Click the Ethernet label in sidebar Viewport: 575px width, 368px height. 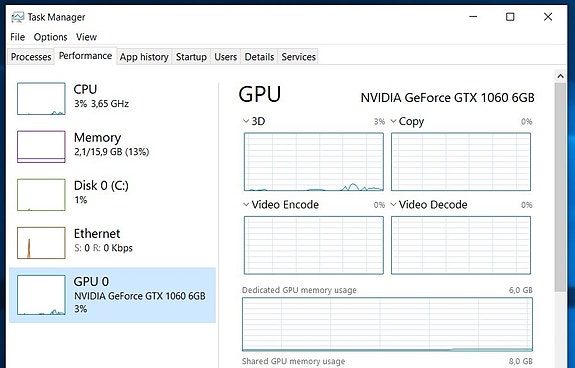(x=97, y=233)
